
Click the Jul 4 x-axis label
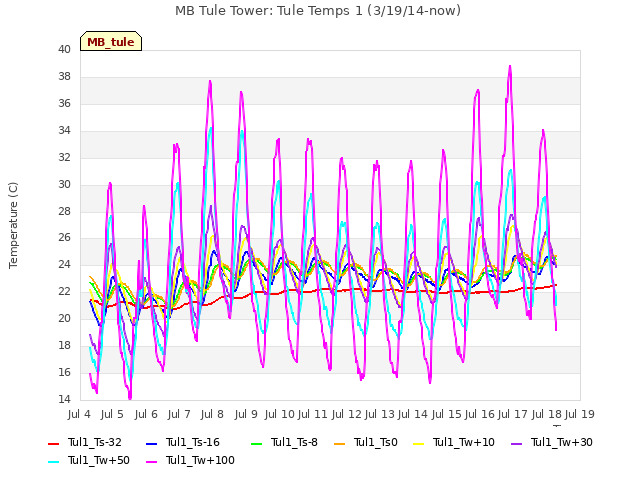click(x=79, y=414)
